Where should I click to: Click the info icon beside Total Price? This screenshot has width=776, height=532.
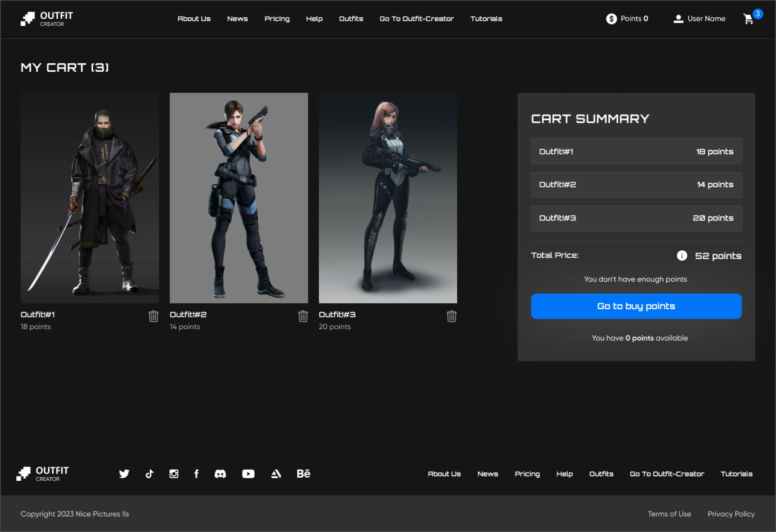[x=681, y=255]
